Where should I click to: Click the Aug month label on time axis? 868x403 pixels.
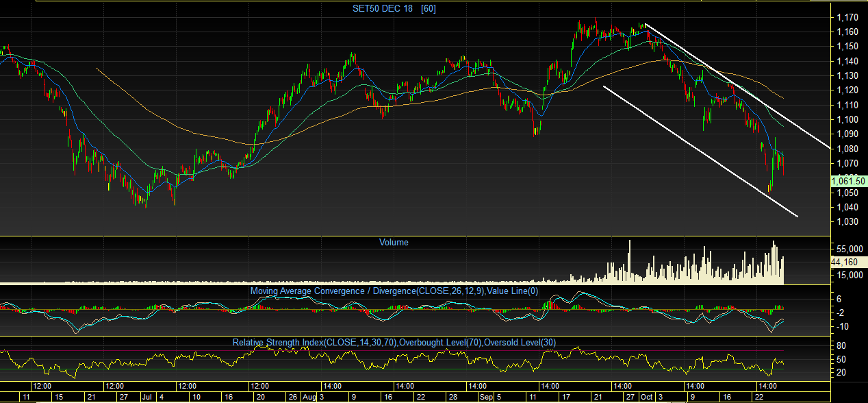(x=309, y=397)
